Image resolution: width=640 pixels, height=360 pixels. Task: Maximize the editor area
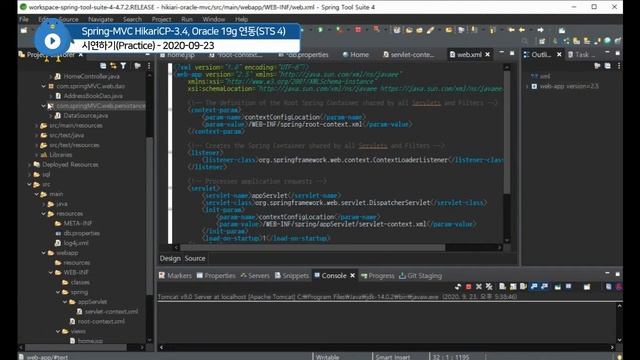(x=512, y=53)
